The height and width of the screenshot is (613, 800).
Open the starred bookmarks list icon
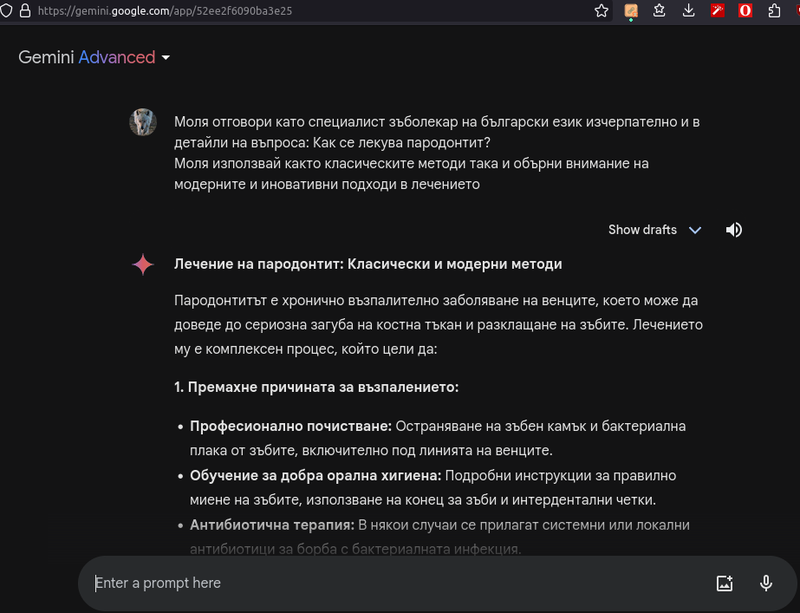(660, 11)
